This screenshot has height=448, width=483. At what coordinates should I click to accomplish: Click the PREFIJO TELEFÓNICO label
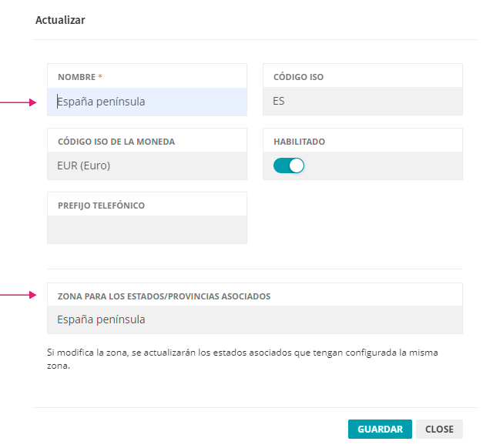point(101,206)
